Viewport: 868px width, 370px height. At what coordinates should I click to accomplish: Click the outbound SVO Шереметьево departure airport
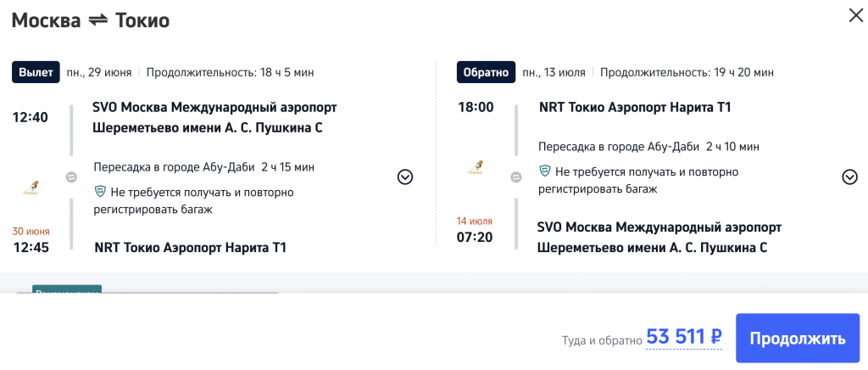tap(214, 118)
